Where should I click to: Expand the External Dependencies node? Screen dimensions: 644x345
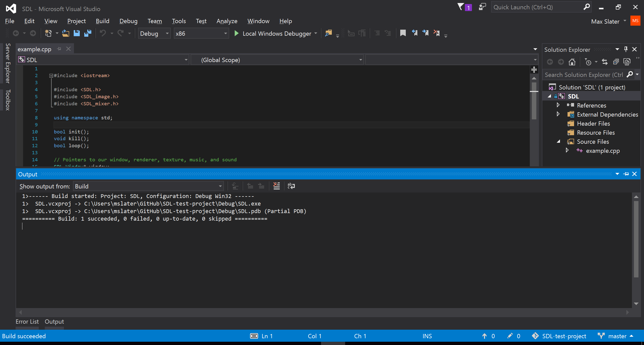[558, 114]
